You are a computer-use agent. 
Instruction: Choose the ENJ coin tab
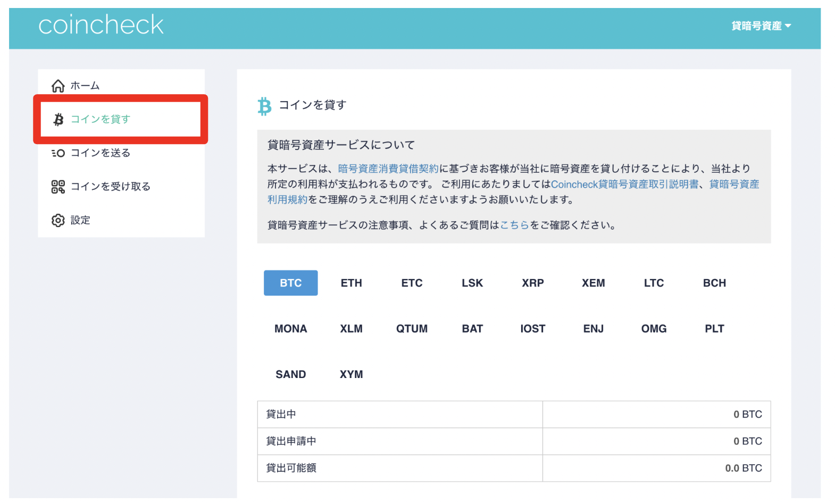pyautogui.click(x=594, y=329)
